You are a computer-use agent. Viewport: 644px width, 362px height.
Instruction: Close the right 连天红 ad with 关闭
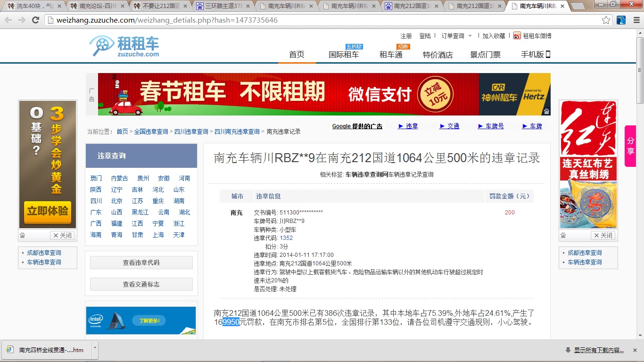pyautogui.click(x=603, y=235)
